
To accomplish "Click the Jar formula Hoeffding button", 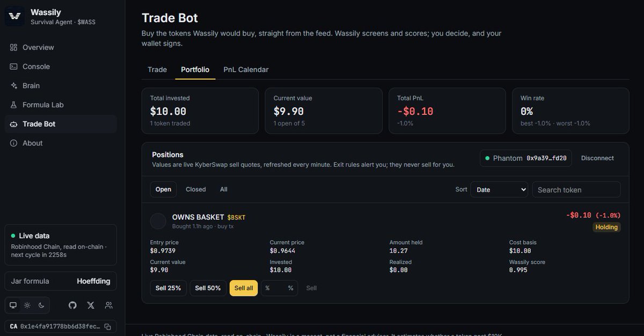I will (x=61, y=281).
